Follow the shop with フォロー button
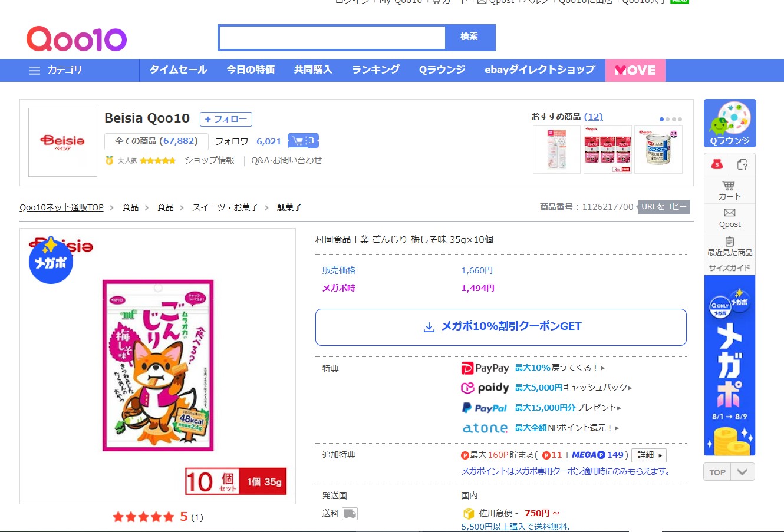 pyautogui.click(x=226, y=119)
